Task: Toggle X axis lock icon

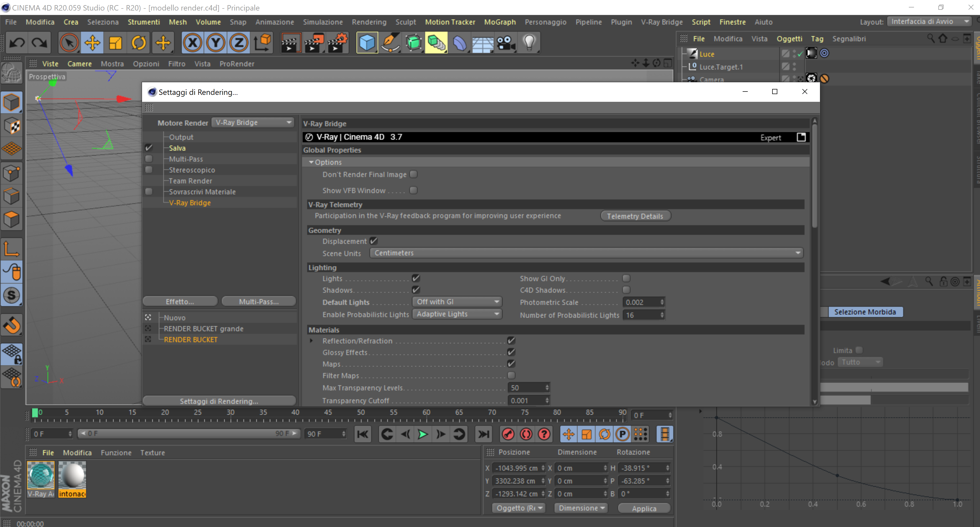Action: pyautogui.click(x=192, y=43)
